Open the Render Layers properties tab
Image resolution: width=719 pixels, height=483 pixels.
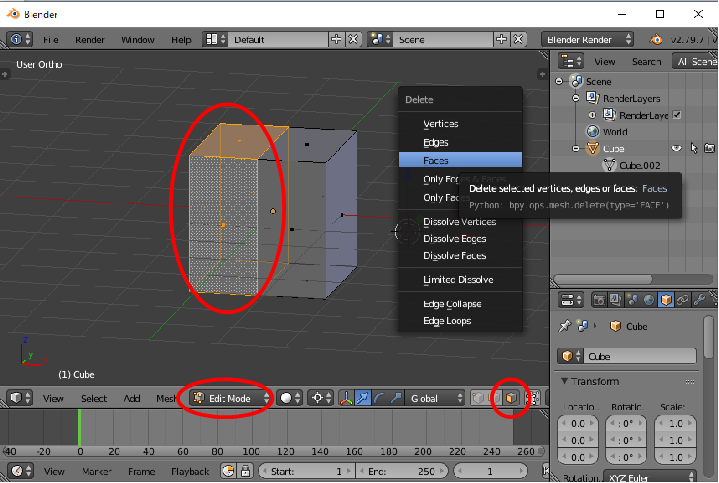(x=615, y=300)
